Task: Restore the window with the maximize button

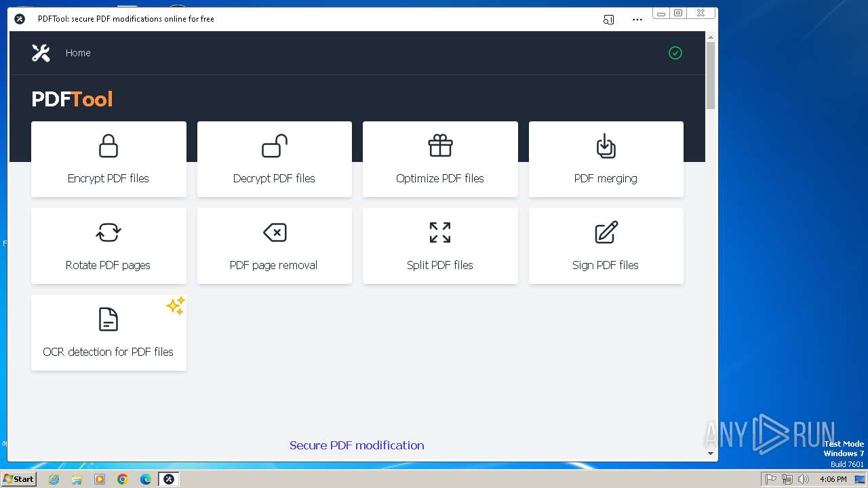Action: pos(678,13)
